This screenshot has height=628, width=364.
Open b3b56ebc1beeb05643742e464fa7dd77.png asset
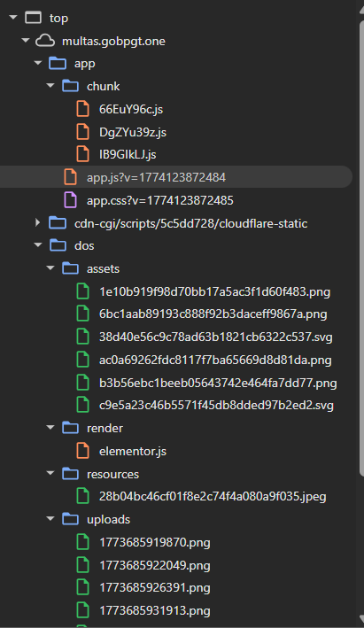218,383
